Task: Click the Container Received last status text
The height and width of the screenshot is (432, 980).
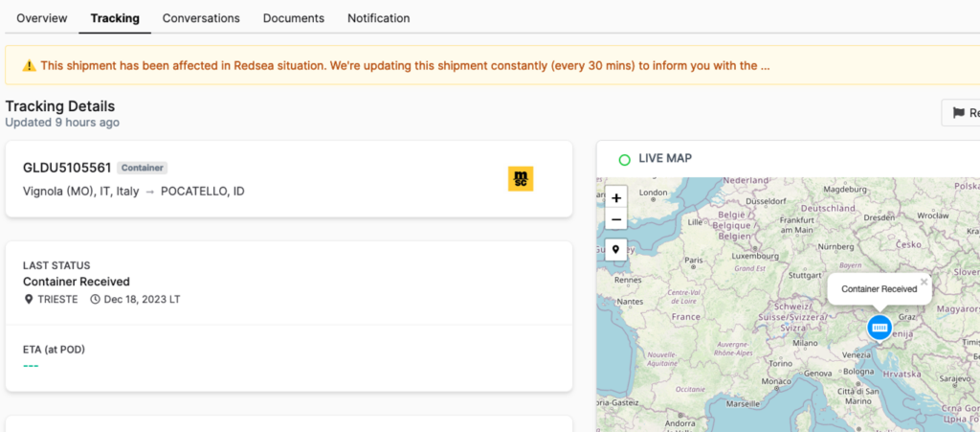Action: pyautogui.click(x=77, y=282)
